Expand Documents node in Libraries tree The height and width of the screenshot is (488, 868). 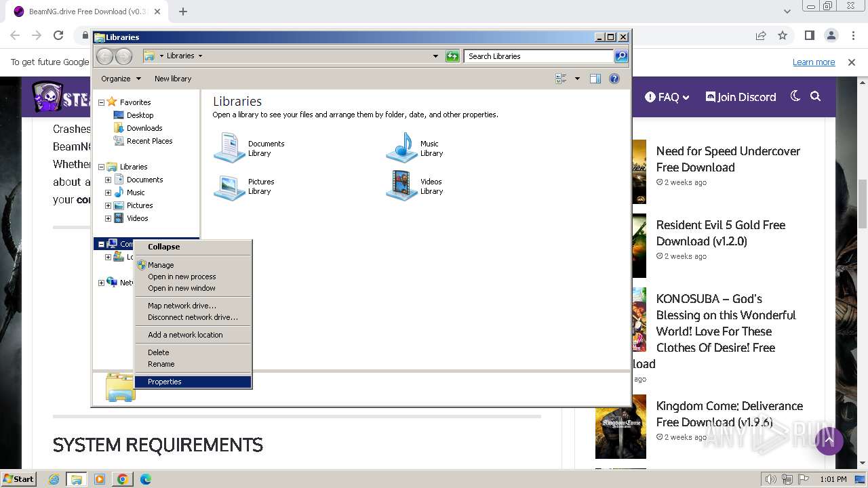[x=108, y=180]
